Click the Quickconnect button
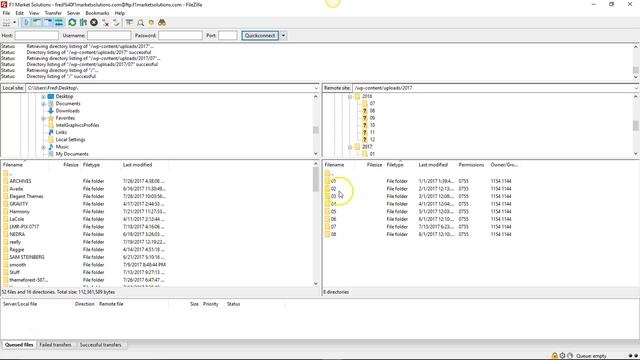640x360 pixels. coord(260,36)
